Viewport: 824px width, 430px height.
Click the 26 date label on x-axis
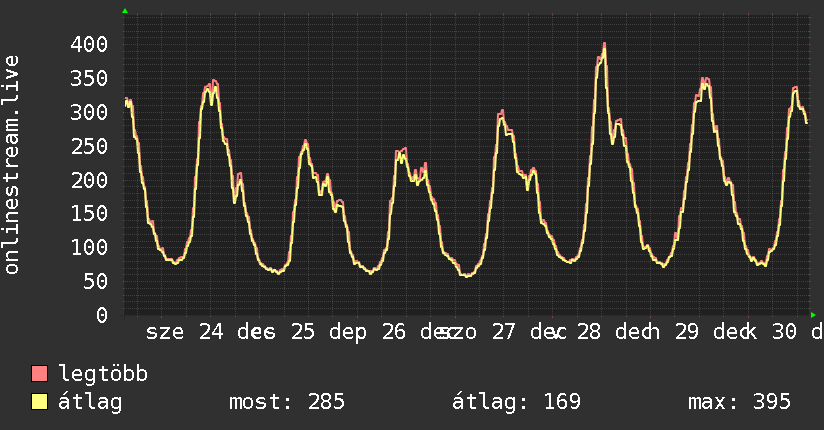pos(394,332)
